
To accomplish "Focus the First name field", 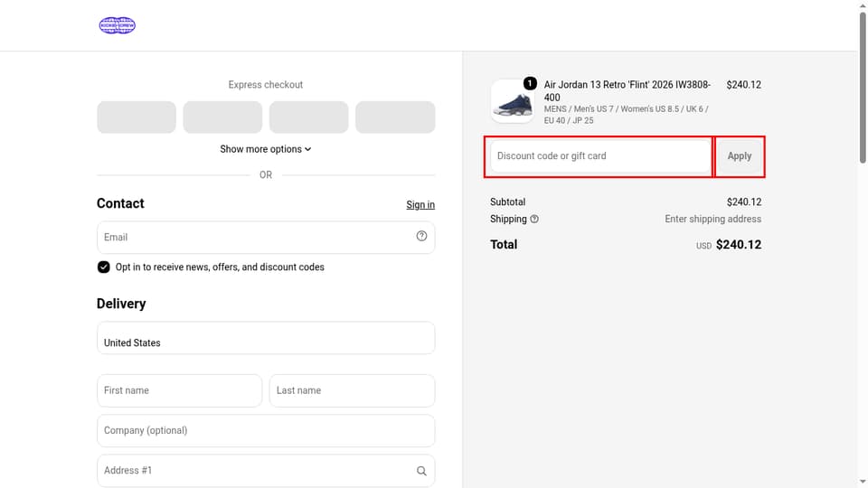I will pyautogui.click(x=179, y=390).
